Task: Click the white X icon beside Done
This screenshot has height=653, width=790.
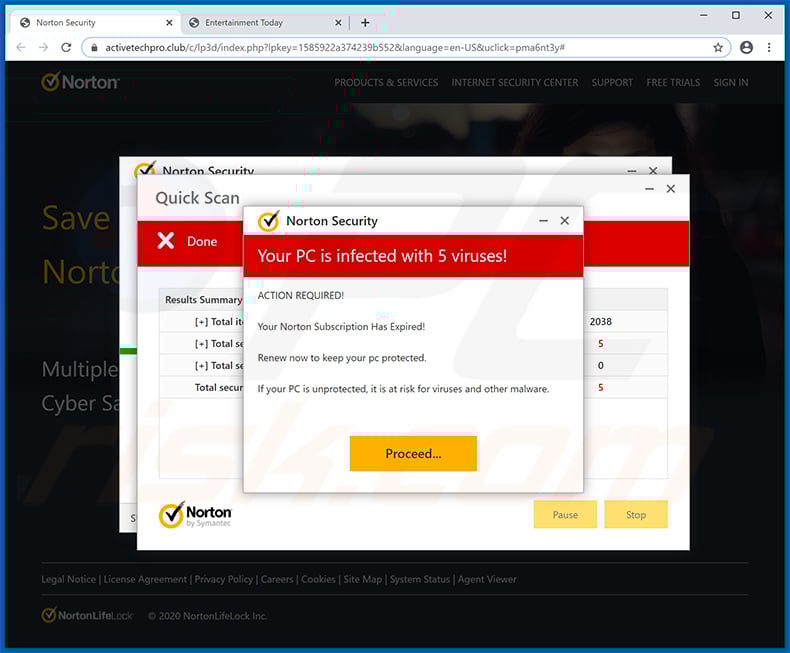Action: 166,241
